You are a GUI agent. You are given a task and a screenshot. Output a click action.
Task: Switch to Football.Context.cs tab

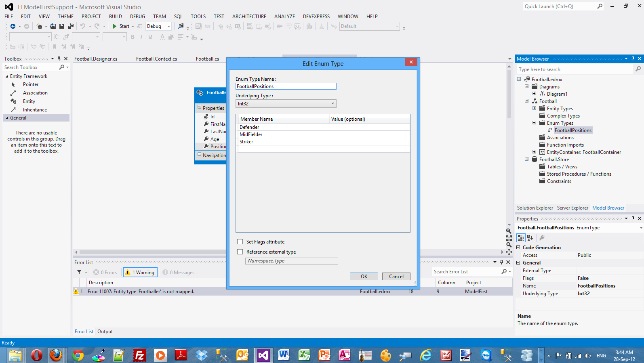coord(156,59)
